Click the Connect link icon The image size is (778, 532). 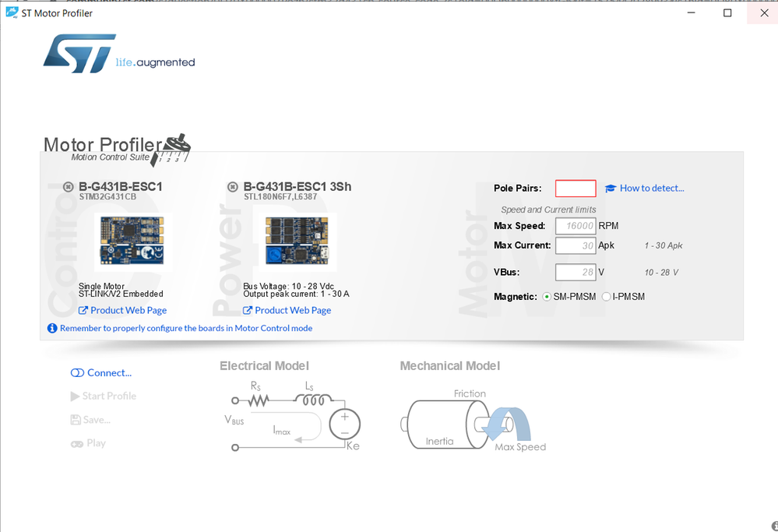(x=77, y=372)
